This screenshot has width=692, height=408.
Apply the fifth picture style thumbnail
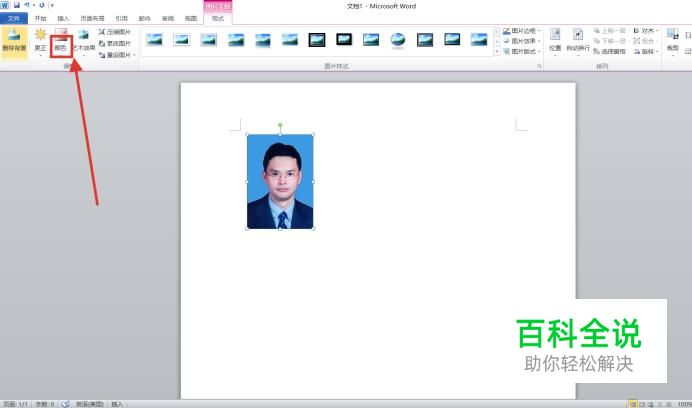(x=263, y=40)
